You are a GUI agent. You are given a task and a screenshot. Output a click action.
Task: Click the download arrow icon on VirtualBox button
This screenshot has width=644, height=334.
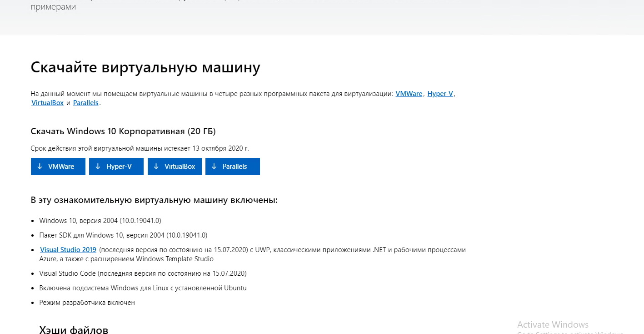[x=156, y=167]
